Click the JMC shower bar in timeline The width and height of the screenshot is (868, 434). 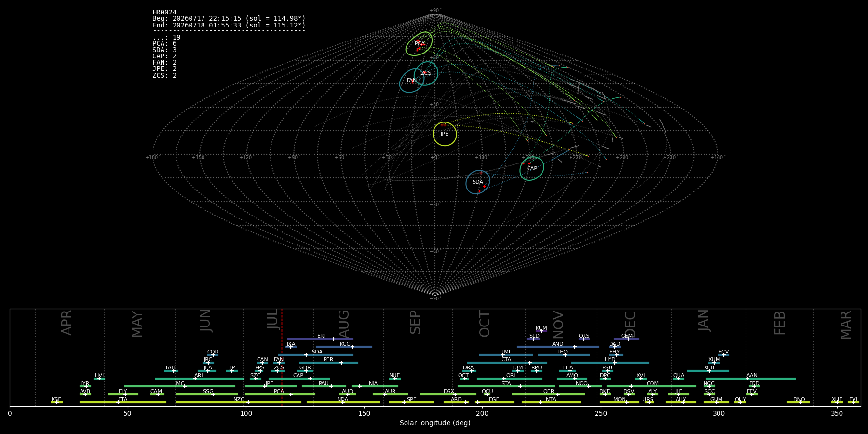click(x=180, y=386)
